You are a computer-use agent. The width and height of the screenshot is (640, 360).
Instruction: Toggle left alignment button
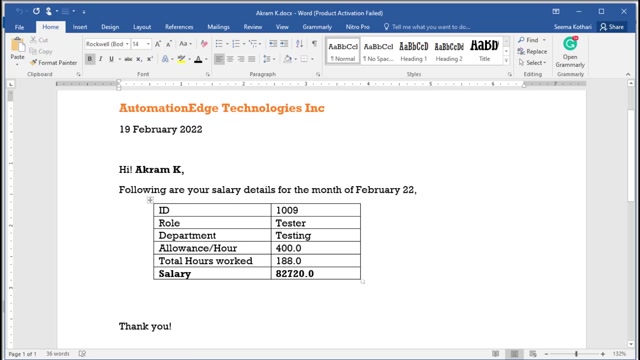point(219,59)
